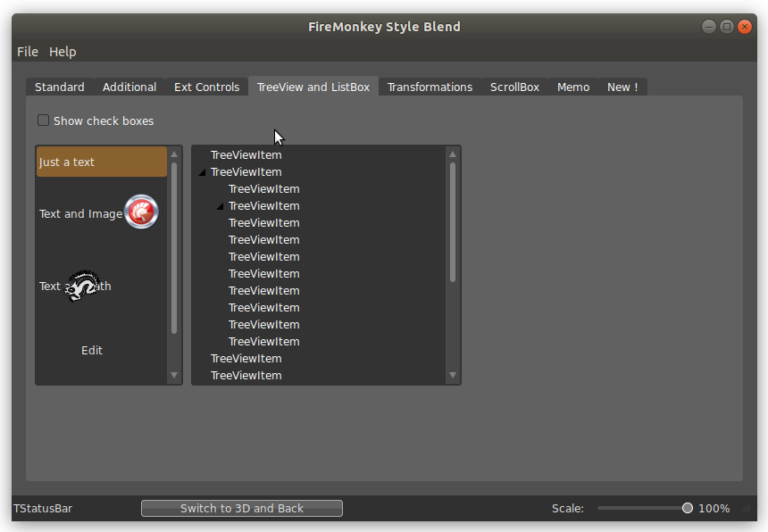Select the Text and Image list item
The width and height of the screenshot is (768, 532).
pos(102,214)
